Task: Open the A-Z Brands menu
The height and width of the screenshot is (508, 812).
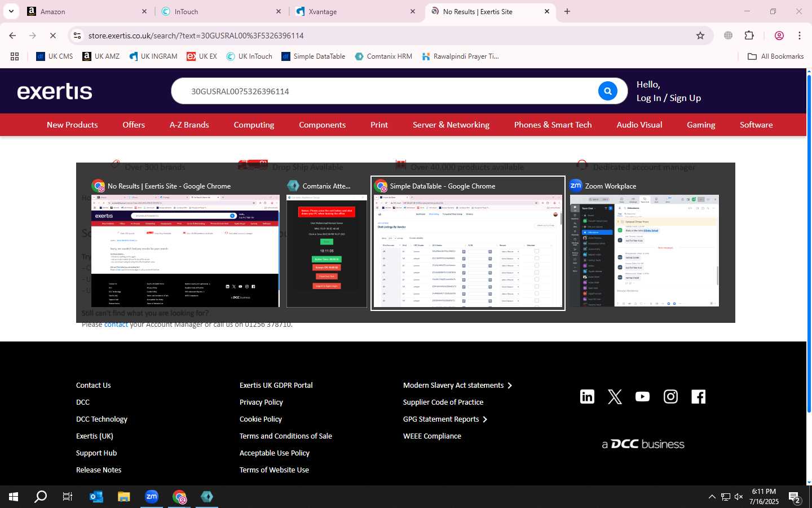Action: [x=189, y=125]
